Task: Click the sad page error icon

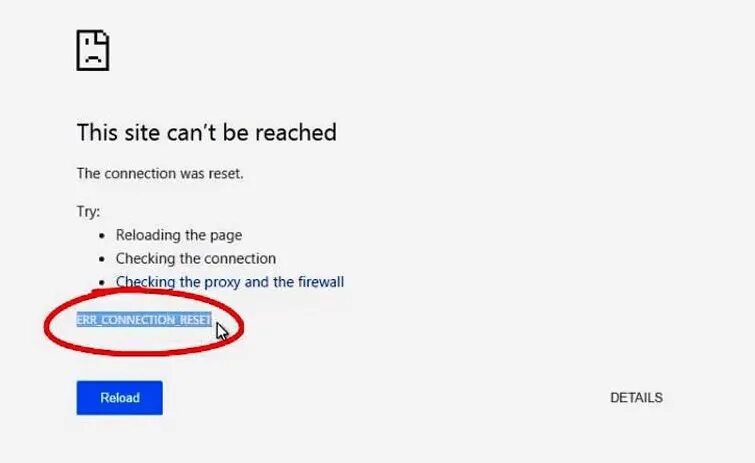Action: click(93, 51)
